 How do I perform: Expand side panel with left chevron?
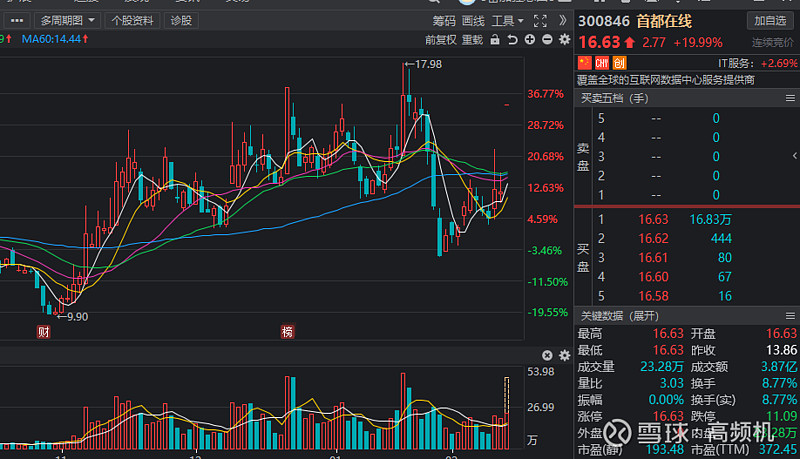(x=794, y=156)
